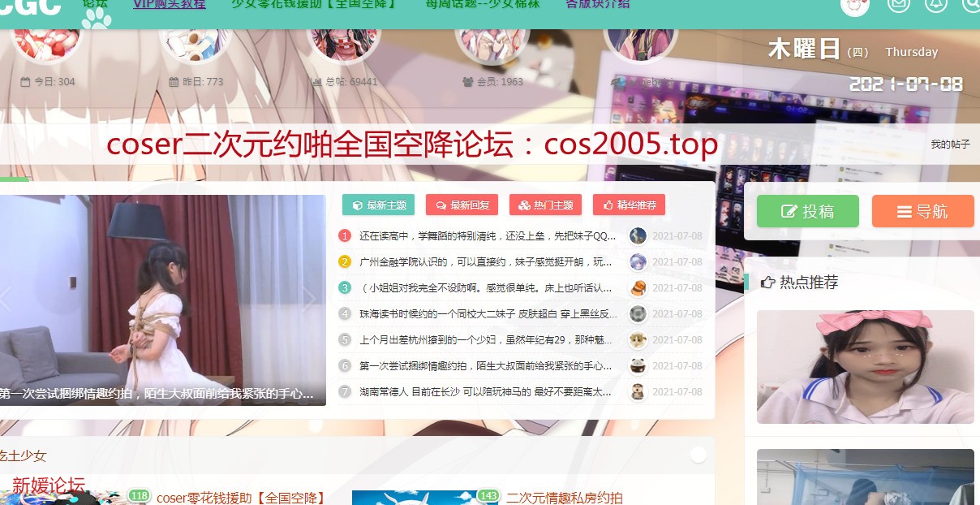
Task: Click the calendar icon beside 今日: 304
Action: tap(25, 82)
